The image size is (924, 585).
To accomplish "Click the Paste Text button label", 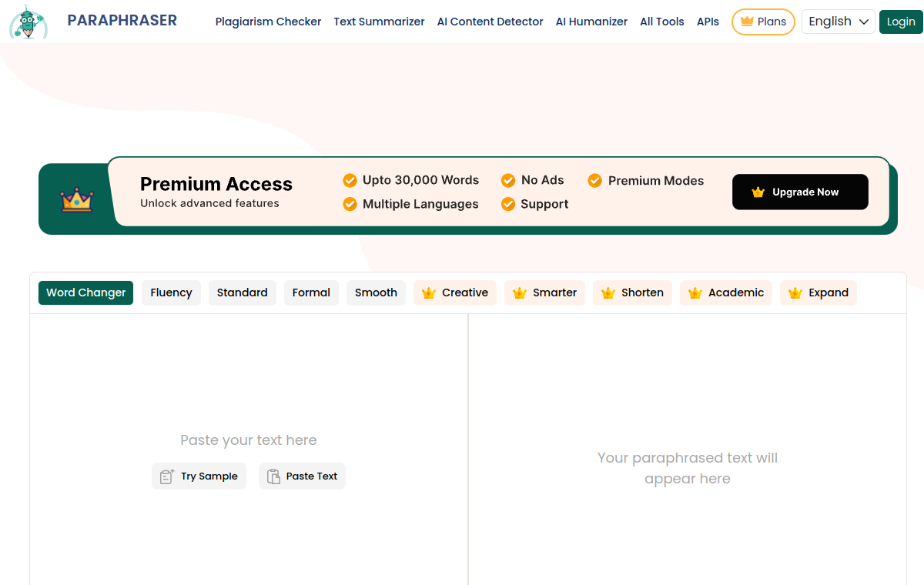I will coord(312,476).
